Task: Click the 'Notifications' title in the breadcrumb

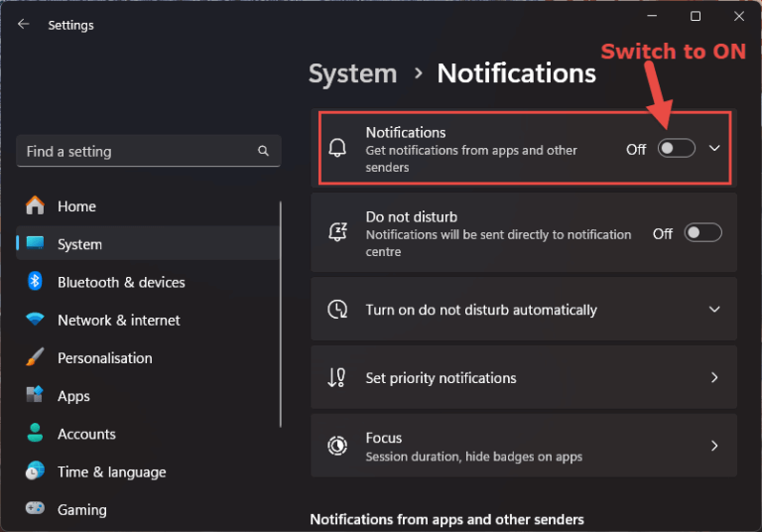Action: [x=516, y=73]
